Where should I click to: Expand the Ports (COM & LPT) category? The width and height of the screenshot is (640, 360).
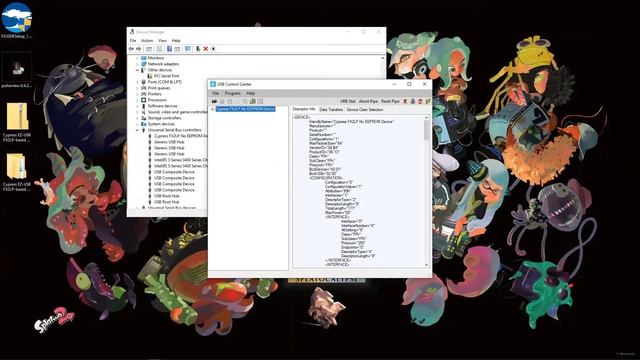pos(137,82)
